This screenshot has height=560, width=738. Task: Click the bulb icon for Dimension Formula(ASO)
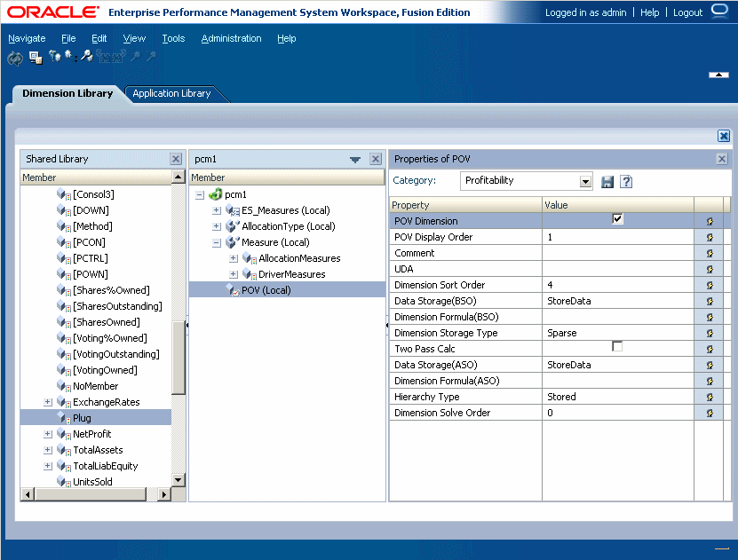[710, 382]
